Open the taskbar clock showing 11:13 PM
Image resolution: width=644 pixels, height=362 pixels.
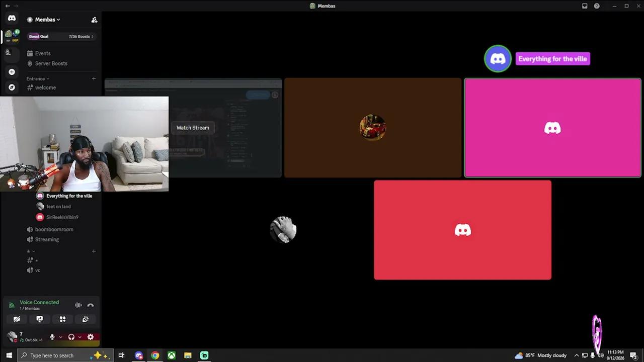tap(616, 355)
